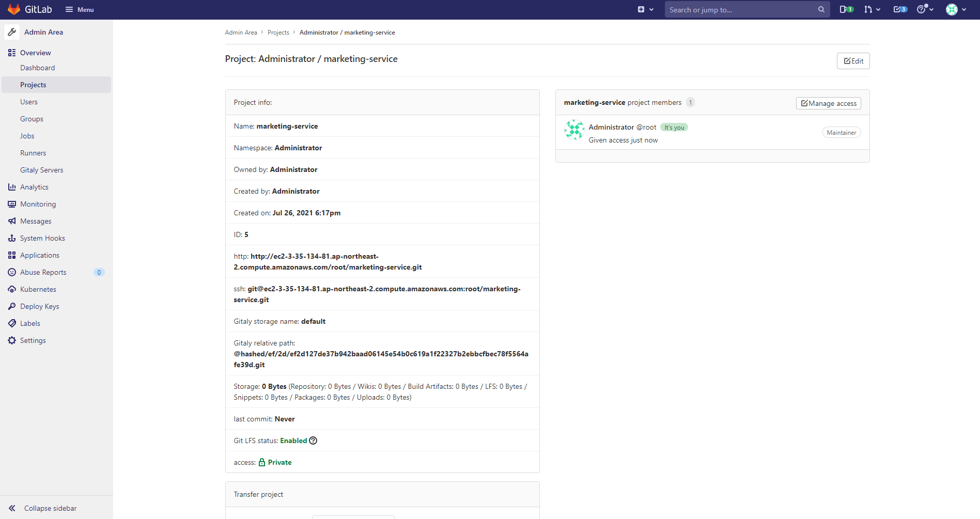The height and width of the screenshot is (519, 980).
Task: Click the Owned by Administrator link
Action: (x=293, y=169)
